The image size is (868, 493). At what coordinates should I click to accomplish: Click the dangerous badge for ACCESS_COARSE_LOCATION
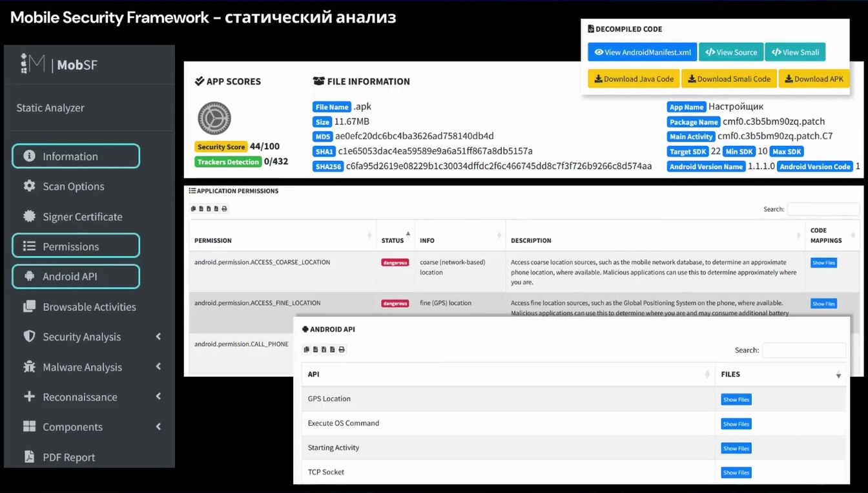tap(395, 263)
